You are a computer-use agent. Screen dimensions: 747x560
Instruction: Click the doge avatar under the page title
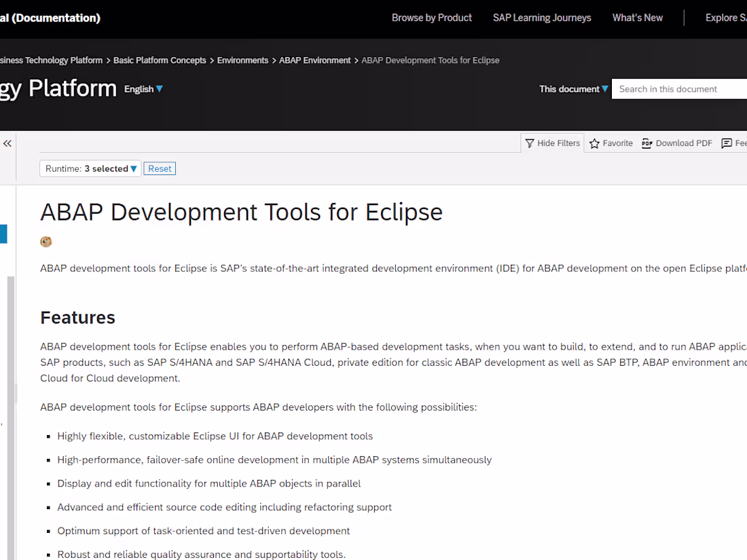(x=45, y=242)
